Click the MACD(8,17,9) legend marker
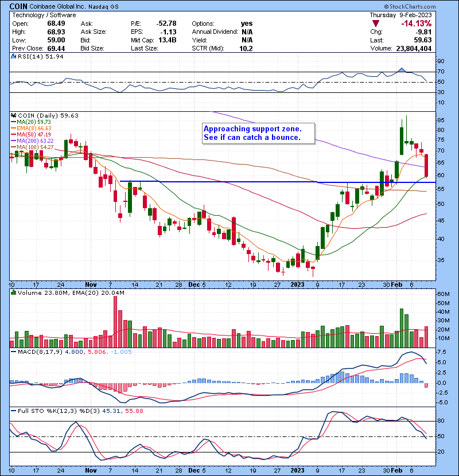 coord(13,351)
